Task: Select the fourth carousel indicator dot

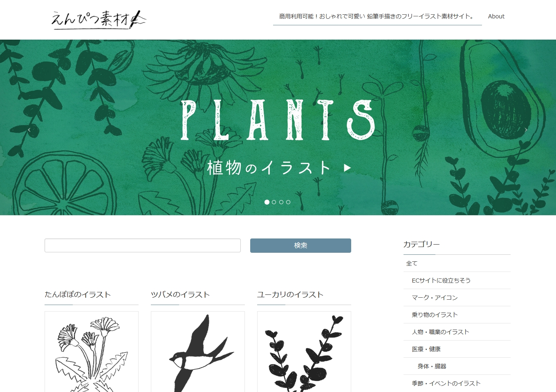Action: click(288, 202)
